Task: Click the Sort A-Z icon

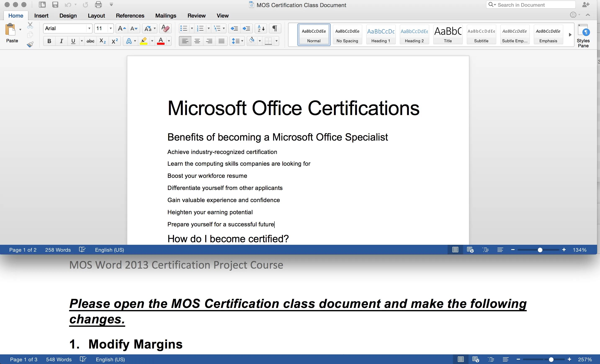Action: click(261, 28)
